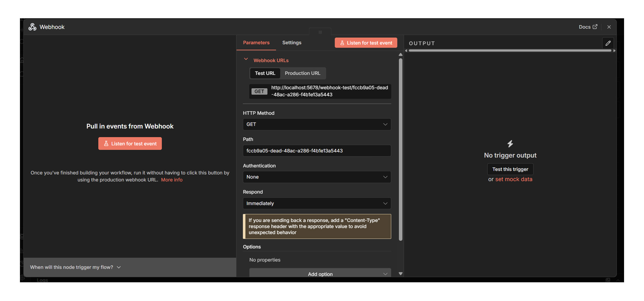Click the lightning bolt trigger icon
The height and width of the screenshot is (301, 644).
click(510, 144)
